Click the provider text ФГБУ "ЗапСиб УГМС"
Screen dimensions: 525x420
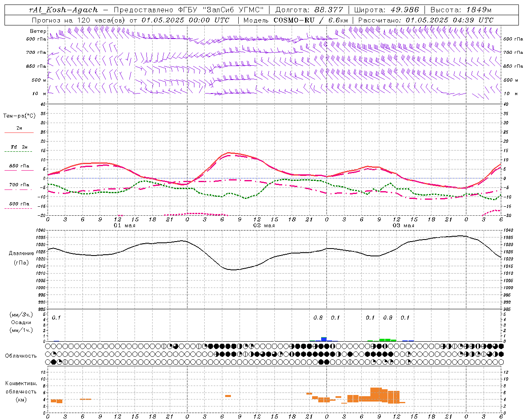tap(221, 10)
